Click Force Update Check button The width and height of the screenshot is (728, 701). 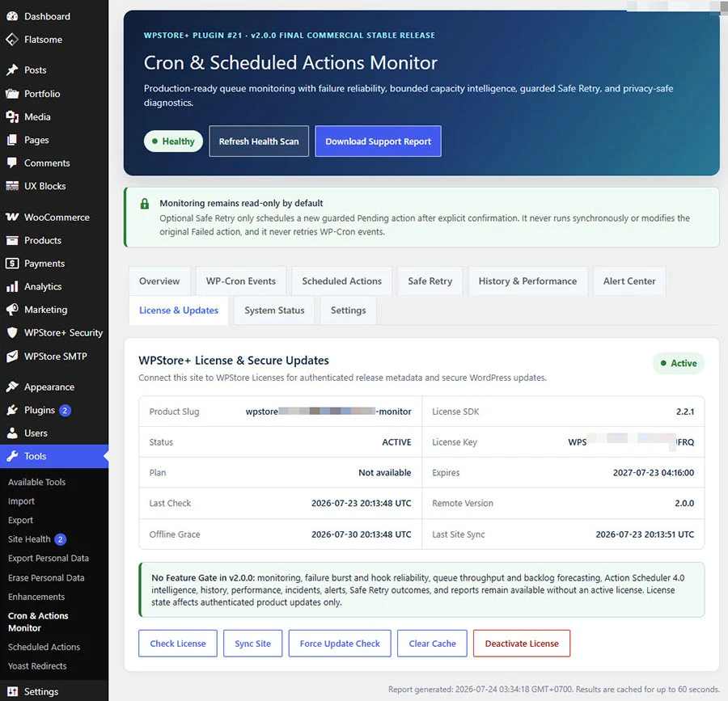(340, 644)
